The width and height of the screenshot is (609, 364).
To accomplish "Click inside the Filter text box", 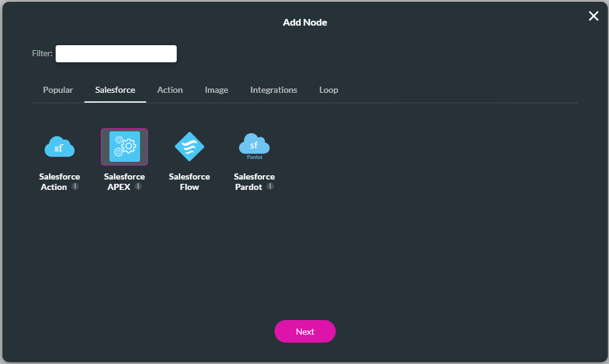I will click(116, 54).
